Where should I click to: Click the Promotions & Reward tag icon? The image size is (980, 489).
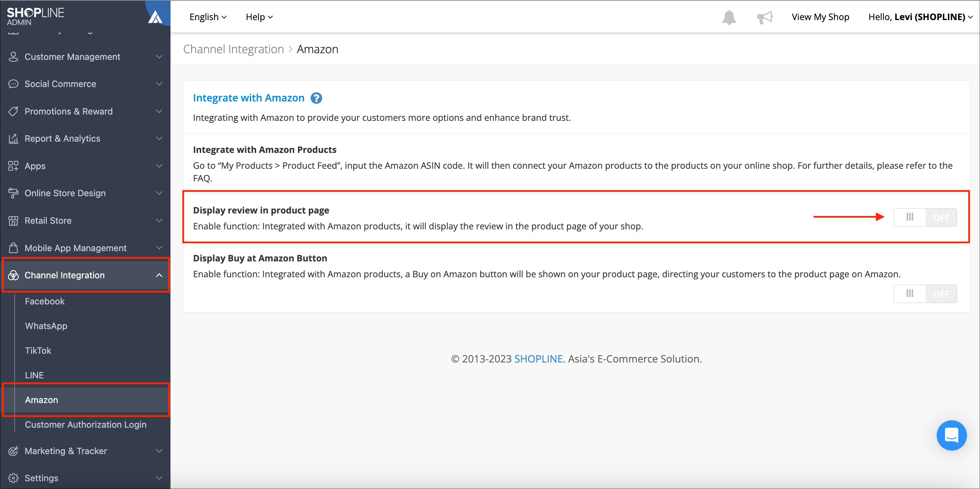click(x=13, y=111)
